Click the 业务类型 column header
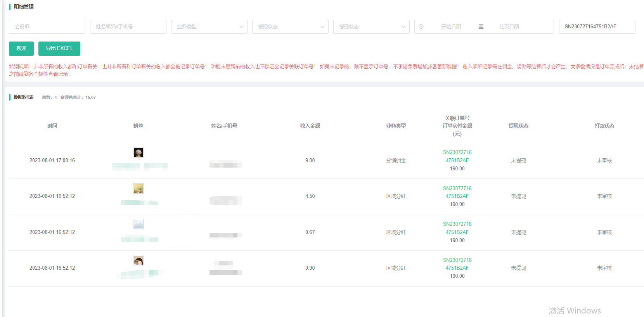The height and width of the screenshot is (317, 644). tap(396, 126)
